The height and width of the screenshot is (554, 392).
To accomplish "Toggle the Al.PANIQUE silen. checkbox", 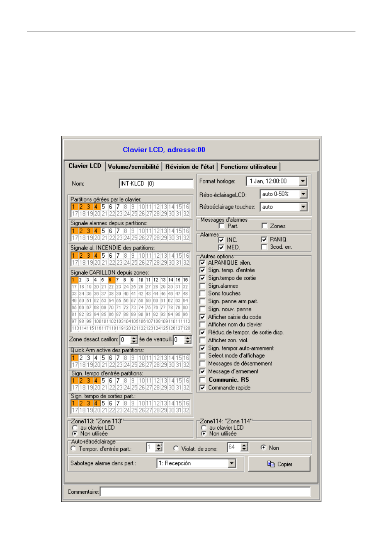I will (x=202, y=263).
